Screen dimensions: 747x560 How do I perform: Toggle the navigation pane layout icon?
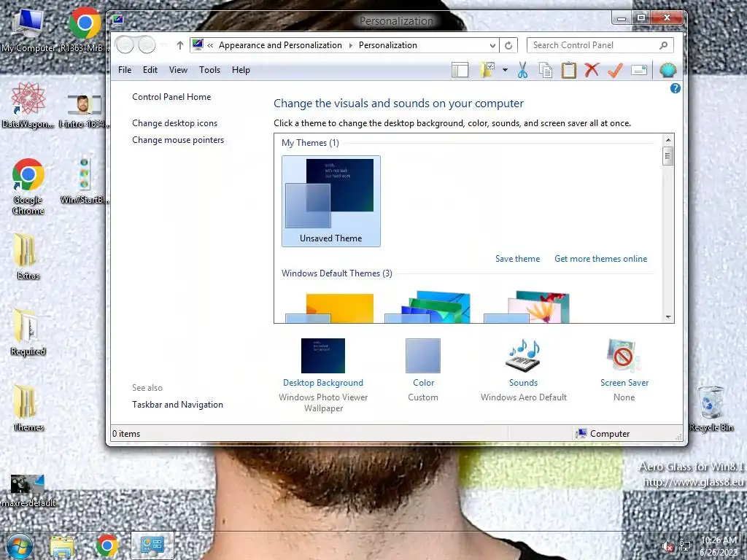point(460,70)
